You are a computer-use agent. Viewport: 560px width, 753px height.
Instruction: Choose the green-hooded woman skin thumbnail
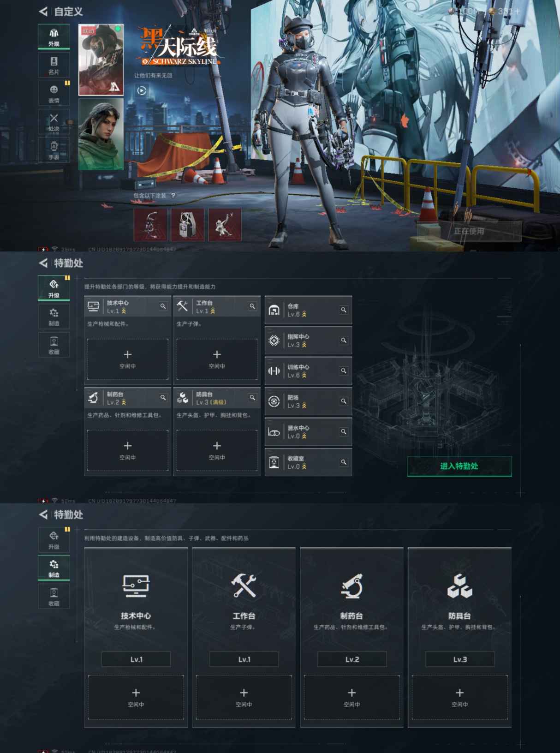click(101, 134)
